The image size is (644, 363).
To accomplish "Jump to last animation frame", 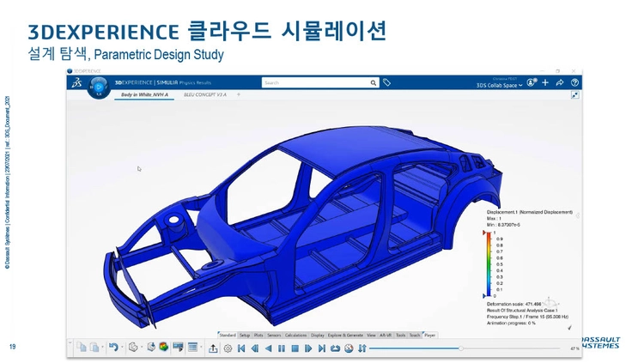I will [322, 348].
